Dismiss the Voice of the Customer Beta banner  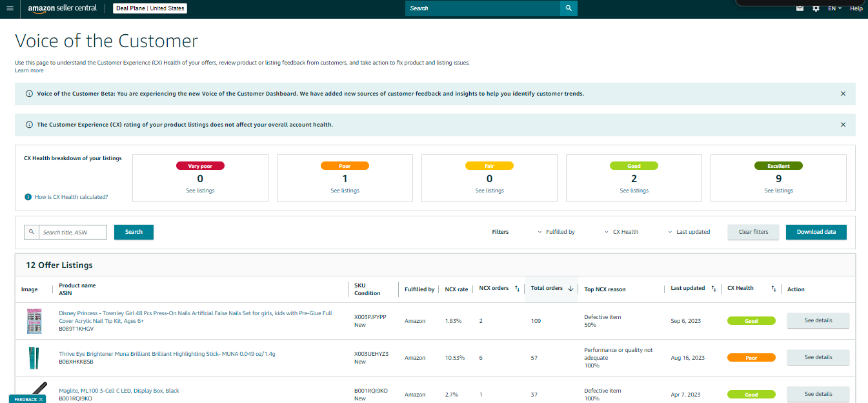[843, 94]
